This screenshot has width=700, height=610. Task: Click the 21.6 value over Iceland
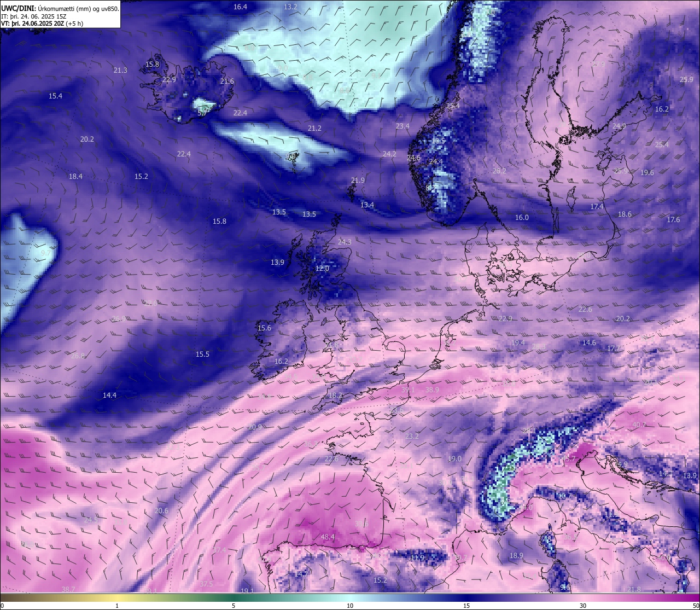(227, 81)
